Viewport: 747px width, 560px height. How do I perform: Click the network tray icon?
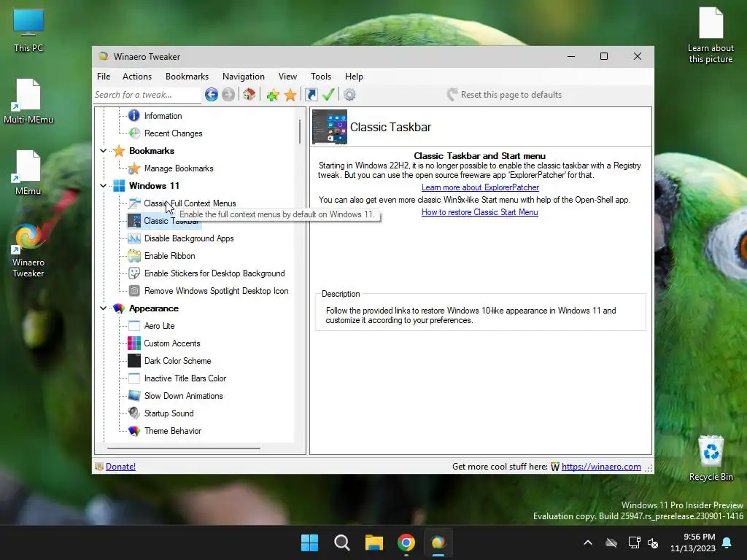634,542
